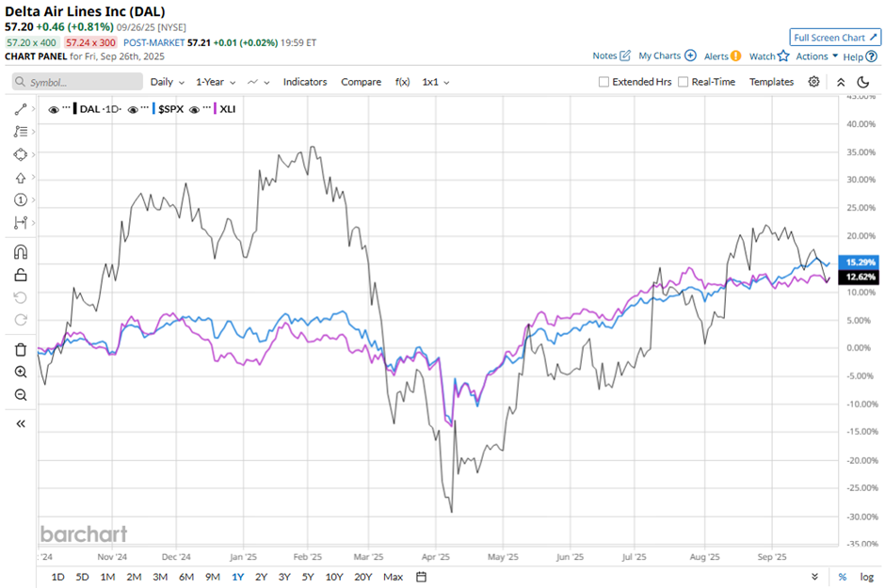Open the Daily frequency dropdown
Viewport: 885px width, 588px height.
(x=167, y=82)
